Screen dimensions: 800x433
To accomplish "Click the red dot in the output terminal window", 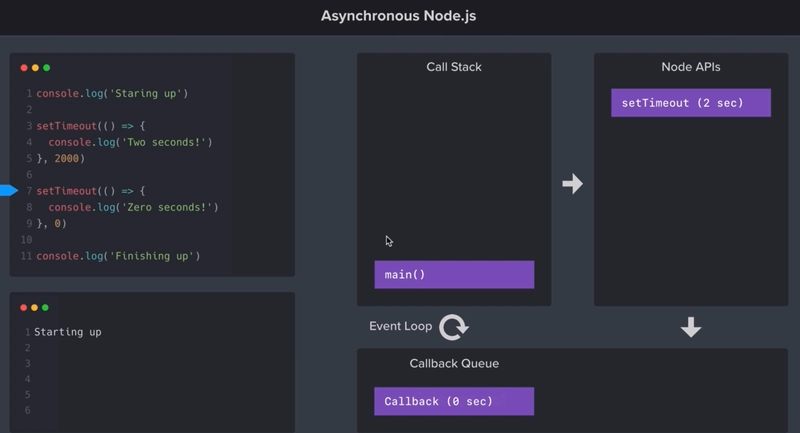I will (x=23, y=308).
